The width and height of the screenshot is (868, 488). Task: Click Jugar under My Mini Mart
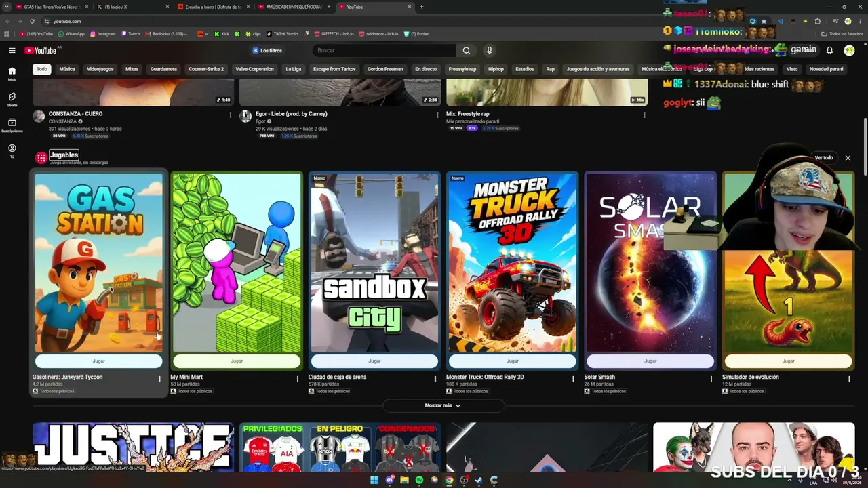[237, 361]
